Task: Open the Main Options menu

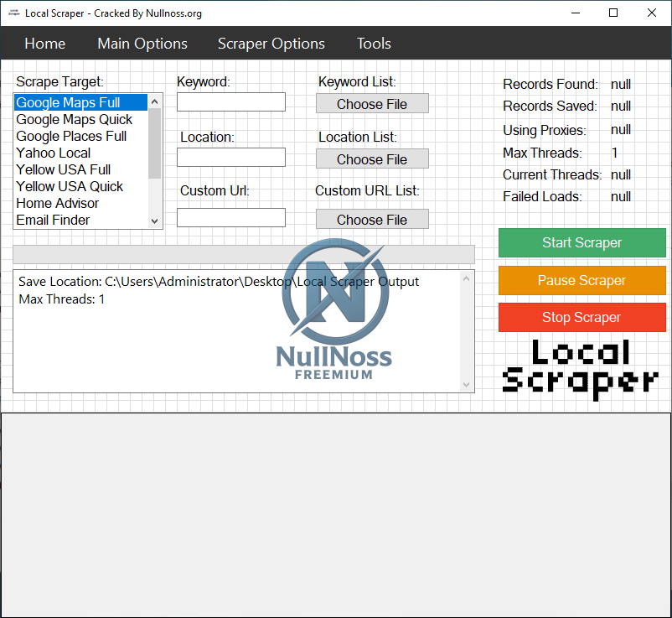Action: [x=142, y=43]
